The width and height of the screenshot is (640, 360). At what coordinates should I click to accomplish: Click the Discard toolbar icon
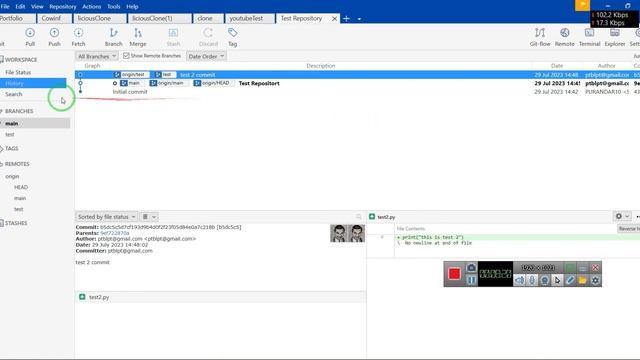point(208,37)
